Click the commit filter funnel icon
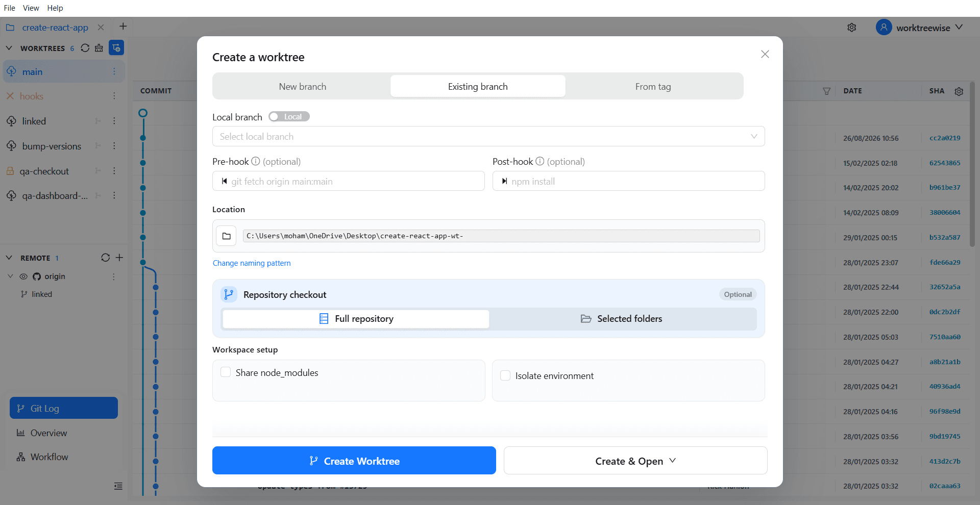 826,91
